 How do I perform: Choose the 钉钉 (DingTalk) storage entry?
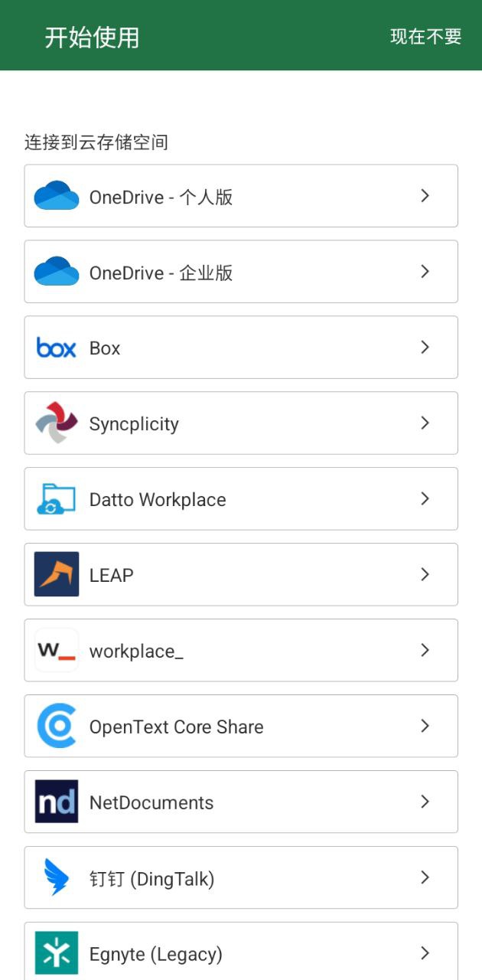click(241, 877)
